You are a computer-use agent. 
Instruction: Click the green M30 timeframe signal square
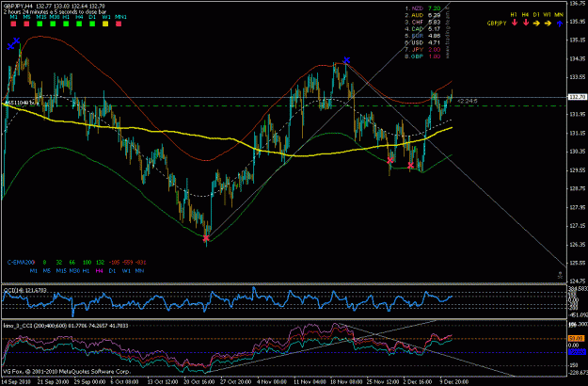coord(53,24)
